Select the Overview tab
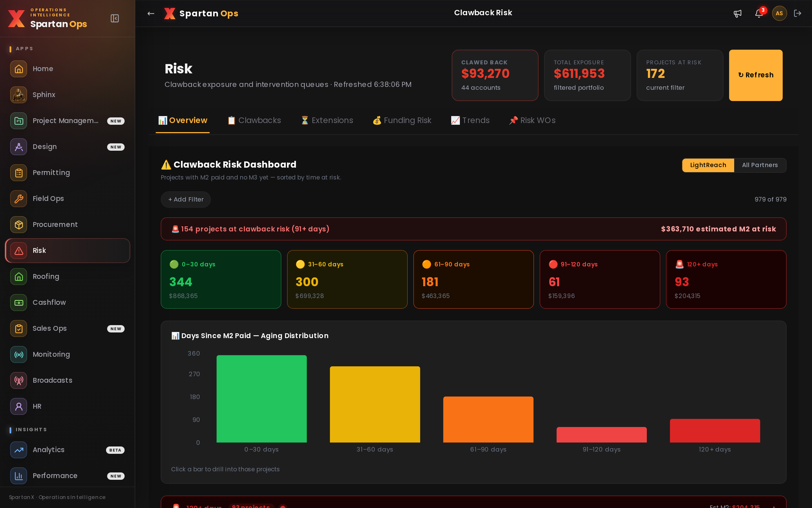 tap(182, 120)
